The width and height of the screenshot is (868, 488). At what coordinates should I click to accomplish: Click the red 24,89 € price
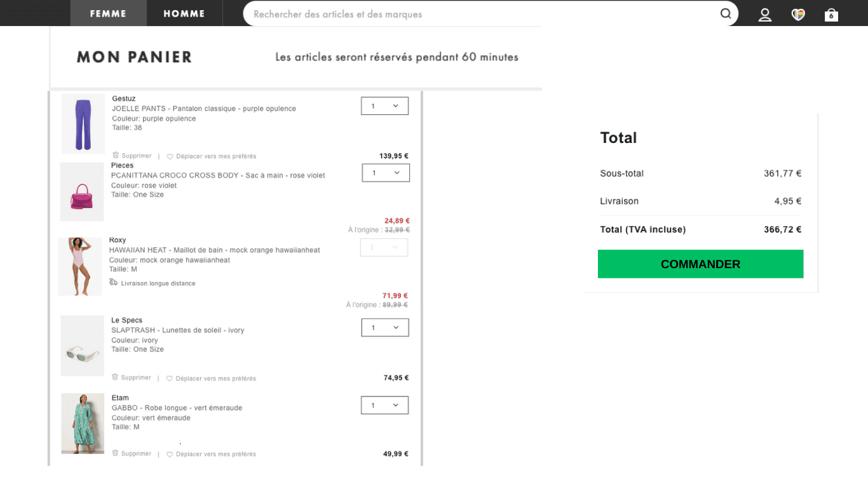(397, 221)
